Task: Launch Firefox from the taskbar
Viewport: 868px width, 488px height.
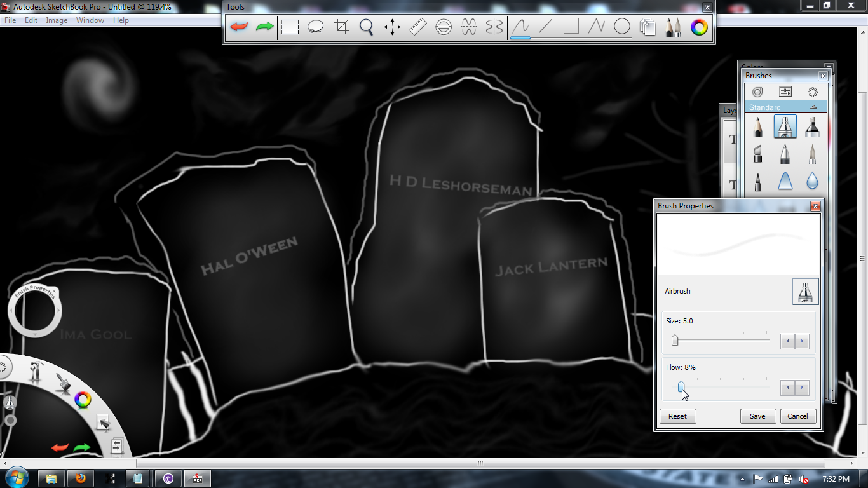Action: pos(81,478)
